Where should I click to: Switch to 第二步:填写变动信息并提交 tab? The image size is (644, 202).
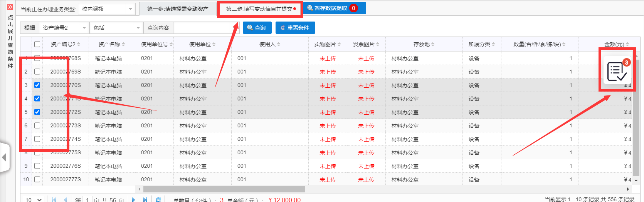point(260,9)
